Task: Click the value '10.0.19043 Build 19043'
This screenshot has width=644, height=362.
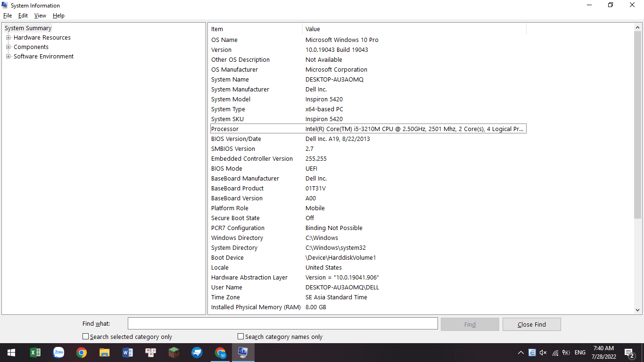Action: (337, 50)
